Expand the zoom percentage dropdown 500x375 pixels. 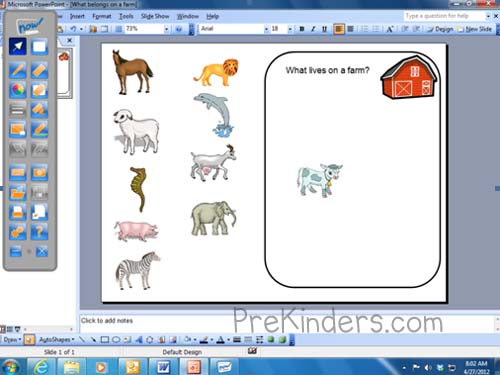click(x=166, y=29)
